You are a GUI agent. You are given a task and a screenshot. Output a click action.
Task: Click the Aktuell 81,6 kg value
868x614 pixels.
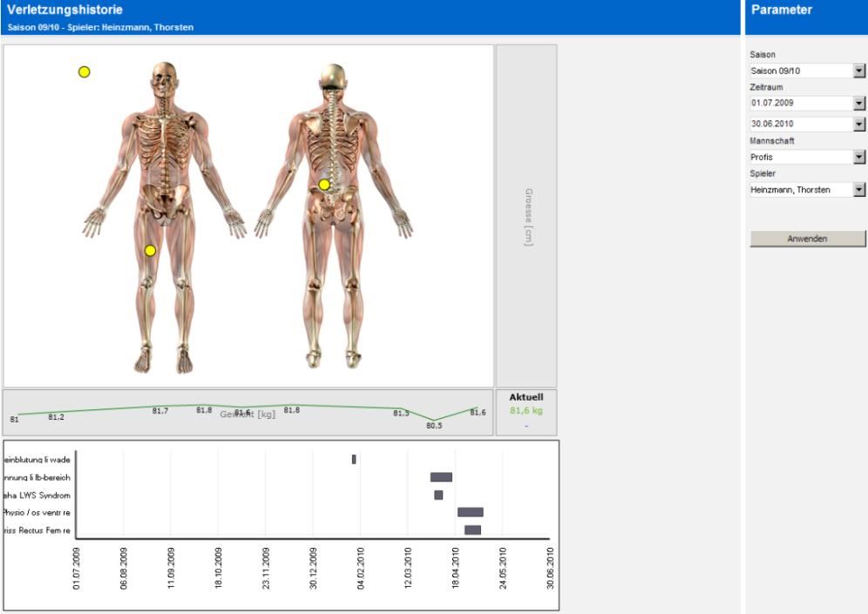526,410
